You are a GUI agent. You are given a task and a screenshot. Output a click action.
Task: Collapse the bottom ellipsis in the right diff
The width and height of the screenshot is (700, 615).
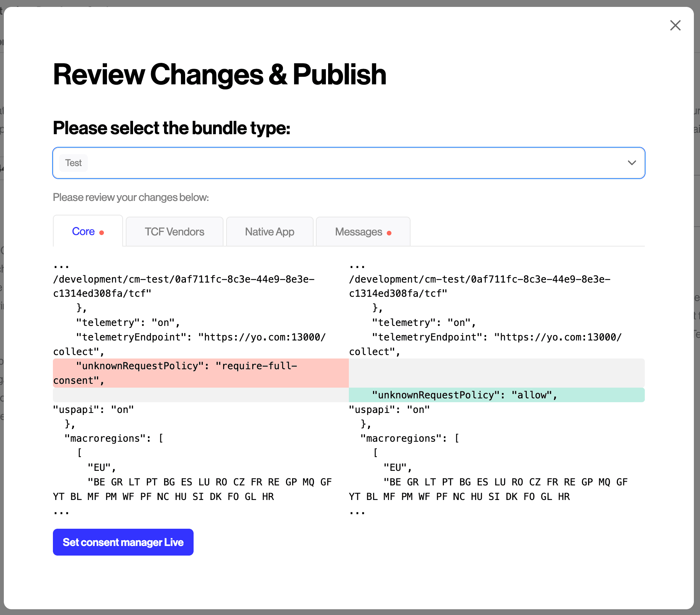tap(357, 511)
